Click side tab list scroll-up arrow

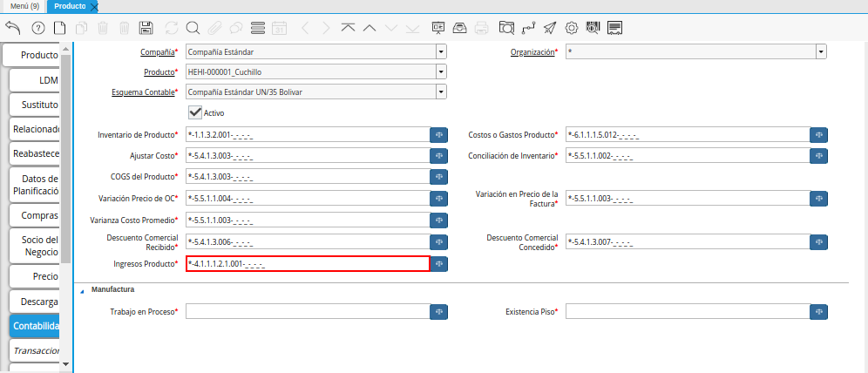coord(65,50)
